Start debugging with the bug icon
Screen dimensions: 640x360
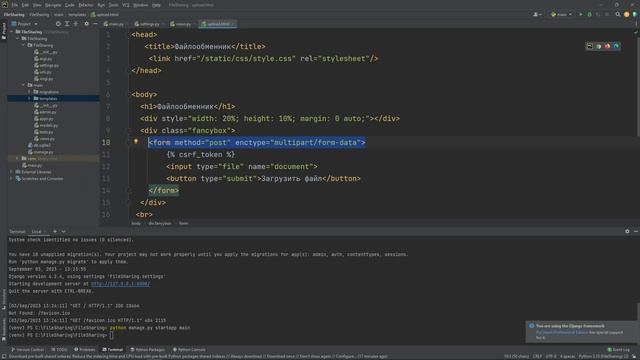tap(589, 14)
